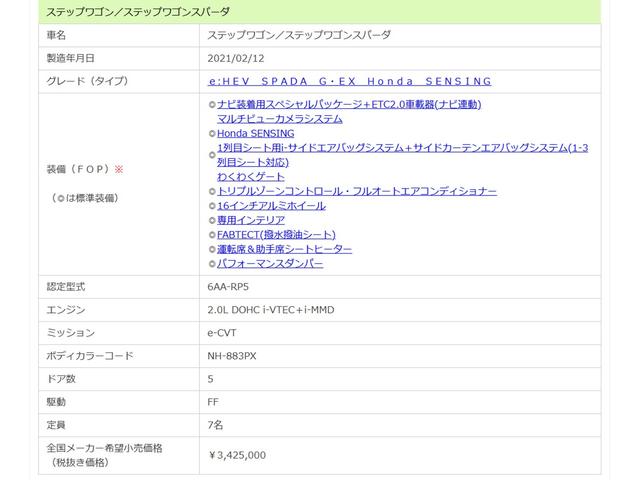This screenshot has height=480, width=640.
Task: Click the Honda SENSING equipment link
Action: pyautogui.click(x=255, y=133)
